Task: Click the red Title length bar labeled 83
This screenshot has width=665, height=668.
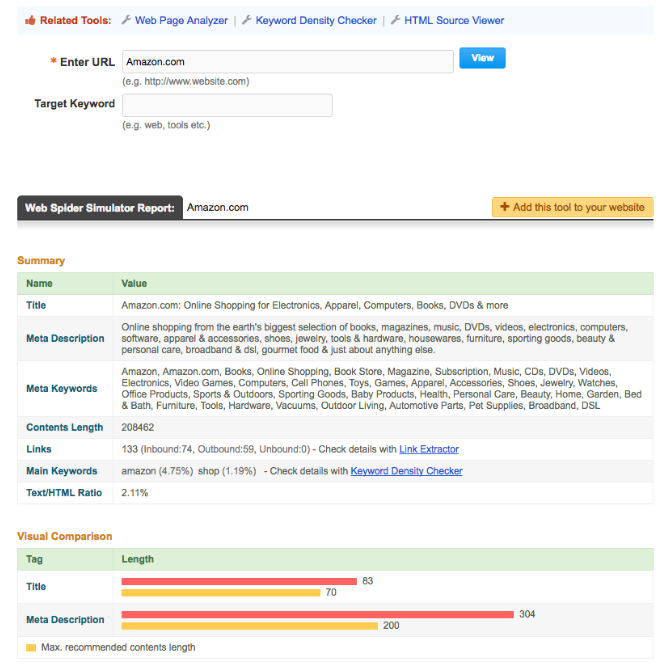Action: [x=239, y=582]
